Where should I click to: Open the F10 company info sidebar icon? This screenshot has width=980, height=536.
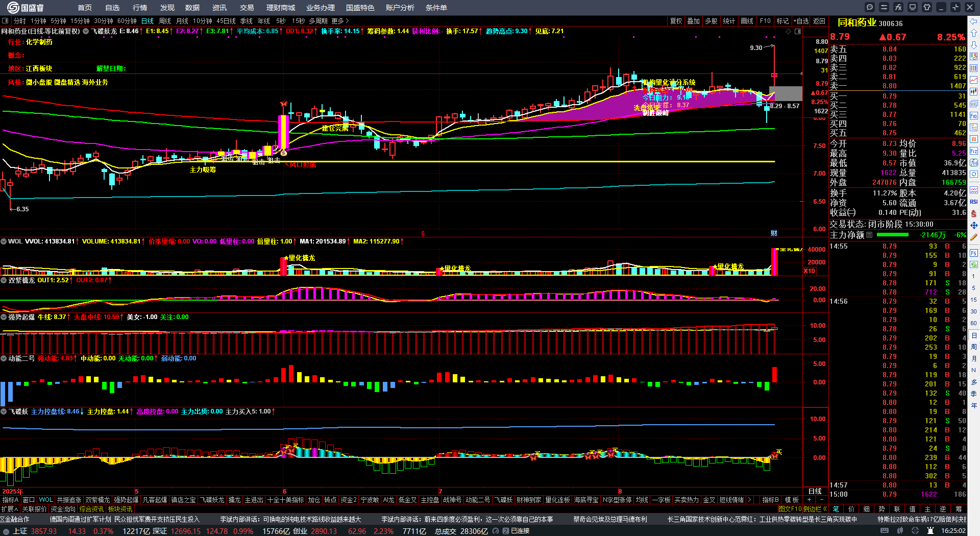[x=974, y=116]
